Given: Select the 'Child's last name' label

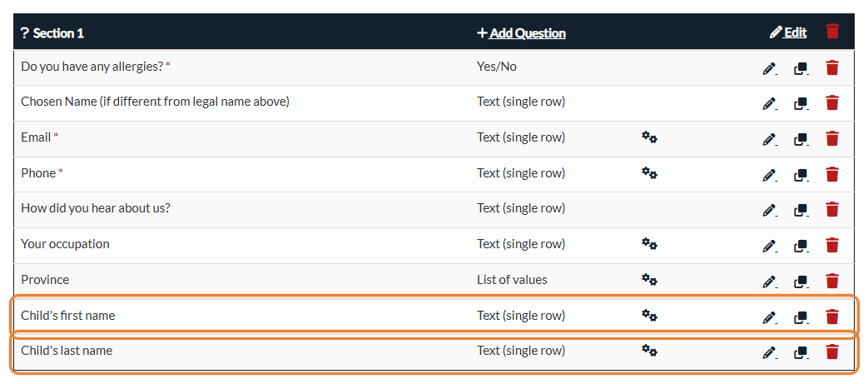Looking at the screenshot, I should 67,351.
